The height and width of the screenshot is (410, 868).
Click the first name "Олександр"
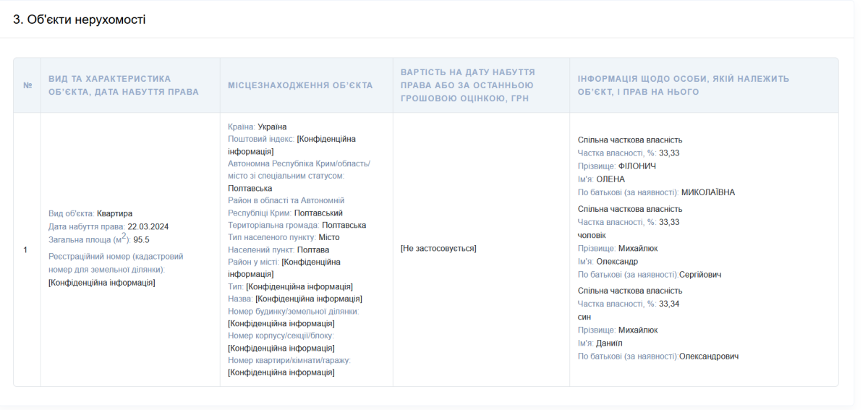click(x=617, y=261)
